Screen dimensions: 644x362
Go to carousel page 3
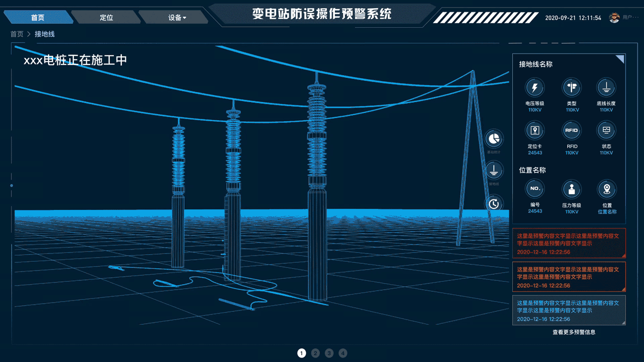[x=329, y=353]
